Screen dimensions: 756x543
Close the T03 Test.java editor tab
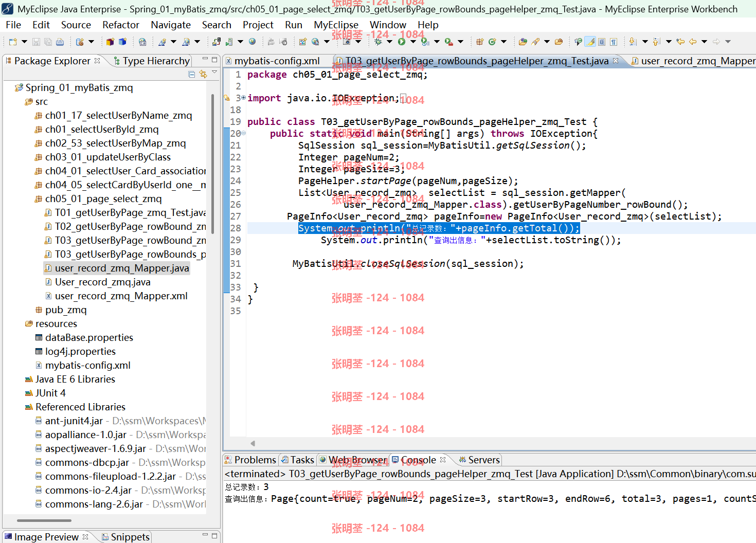point(616,61)
